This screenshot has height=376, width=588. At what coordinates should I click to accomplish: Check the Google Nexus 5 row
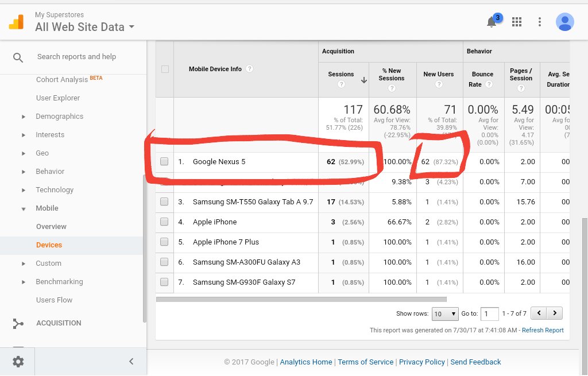click(164, 161)
